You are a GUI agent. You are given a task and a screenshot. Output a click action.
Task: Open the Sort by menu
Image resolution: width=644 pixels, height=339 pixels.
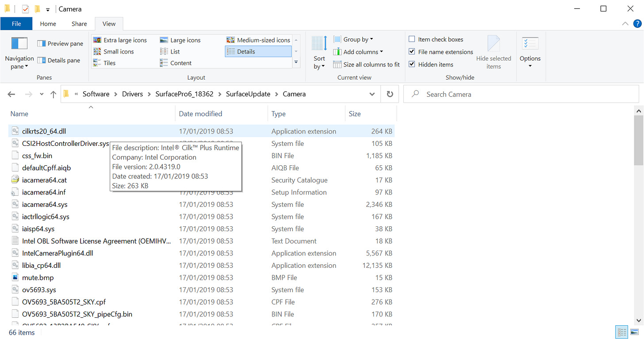point(319,53)
